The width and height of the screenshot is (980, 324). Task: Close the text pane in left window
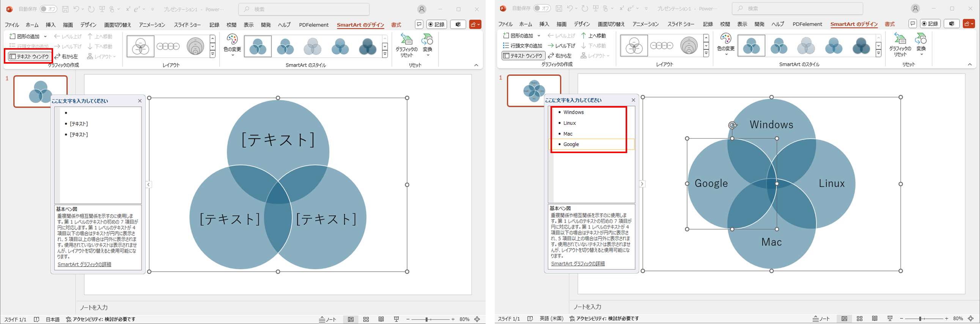point(140,101)
